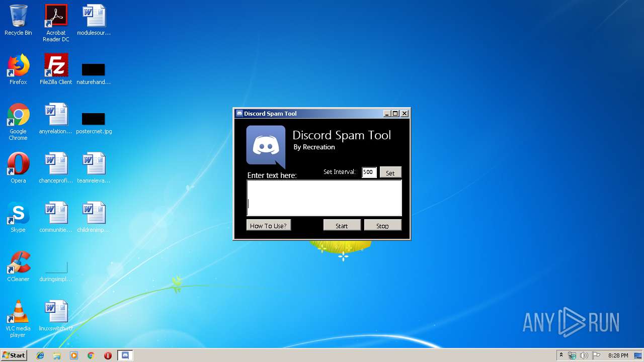
Task: Select the FileZilla Client shortcut
Action: coord(56,69)
